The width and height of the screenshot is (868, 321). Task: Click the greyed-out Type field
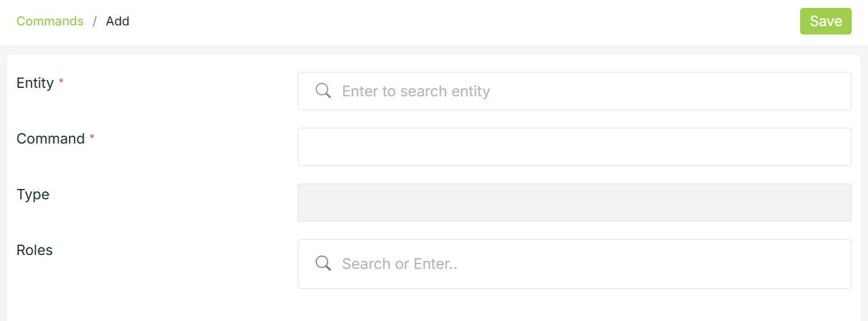point(574,202)
